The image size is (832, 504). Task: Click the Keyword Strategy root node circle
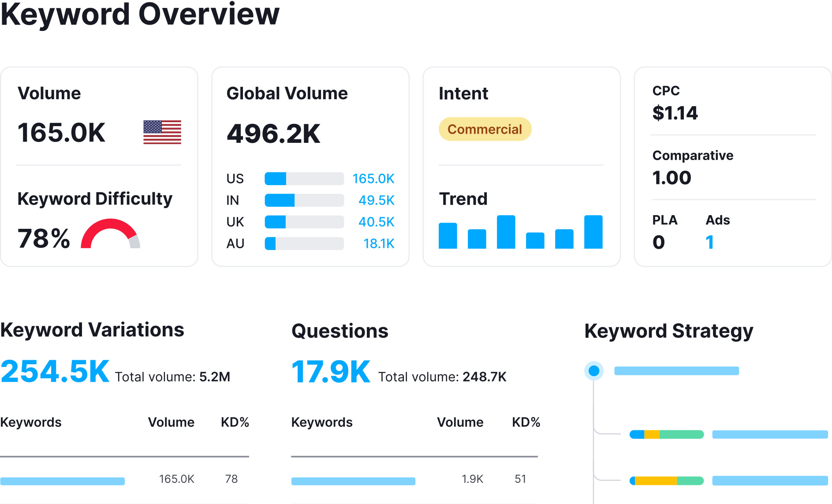point(594,371)
